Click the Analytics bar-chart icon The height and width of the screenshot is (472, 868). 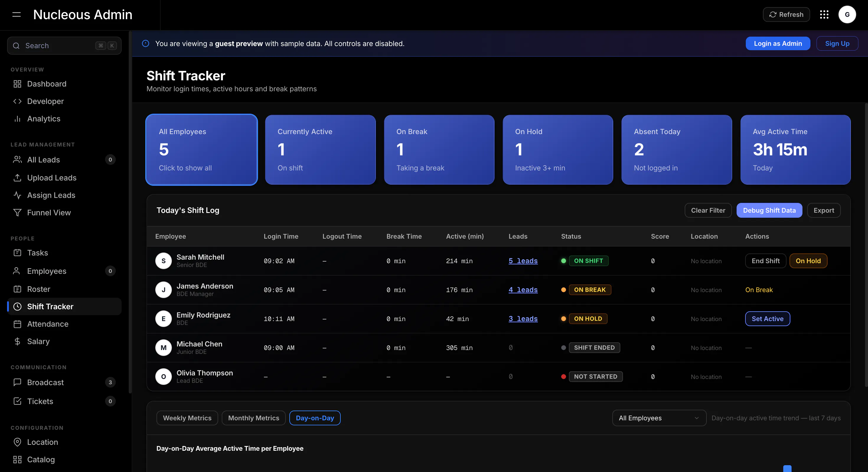17,119
